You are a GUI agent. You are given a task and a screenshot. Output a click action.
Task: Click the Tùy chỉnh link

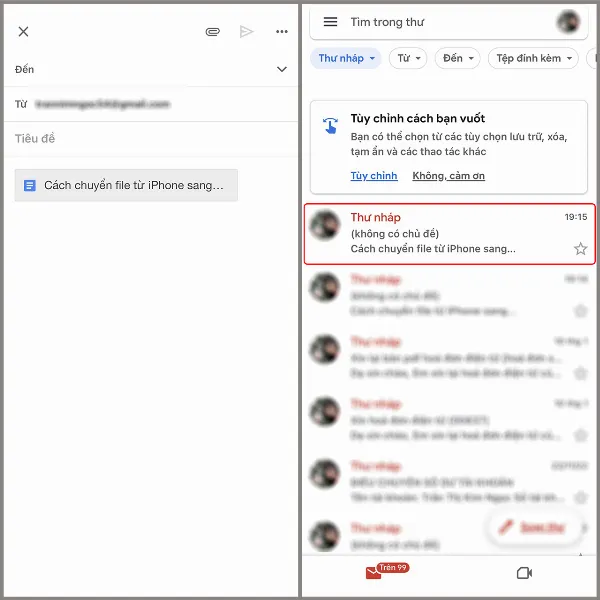(x=374, y=176)
